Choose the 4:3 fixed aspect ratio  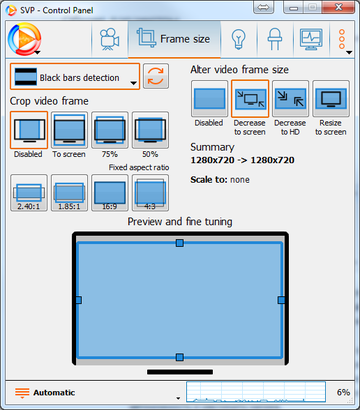coord(150,193)
